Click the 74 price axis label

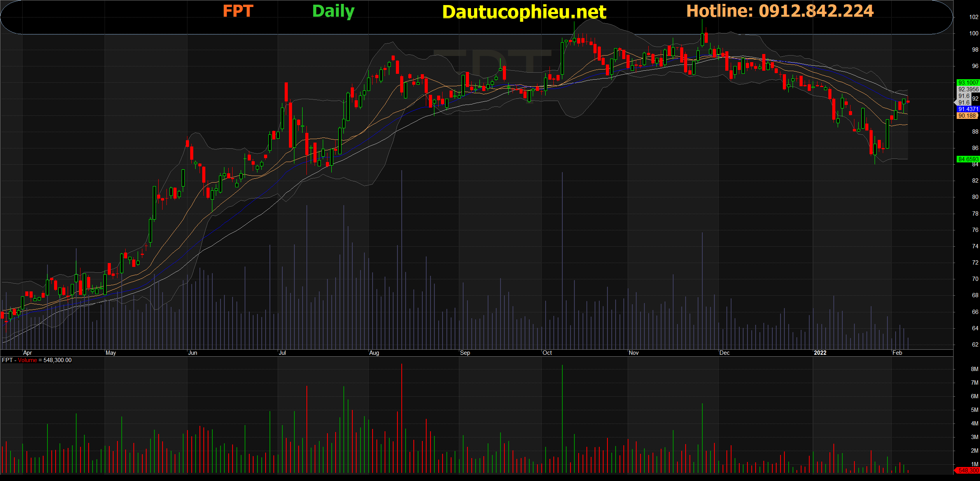[975, 246]
